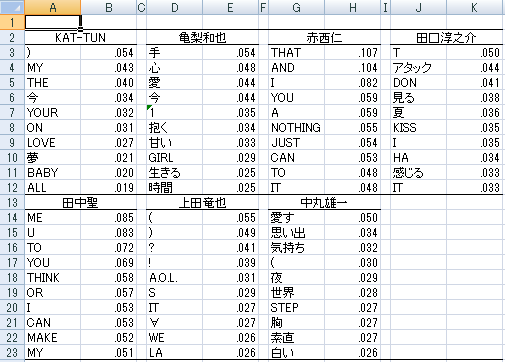Click the cell containing 夢

[53, 157]
